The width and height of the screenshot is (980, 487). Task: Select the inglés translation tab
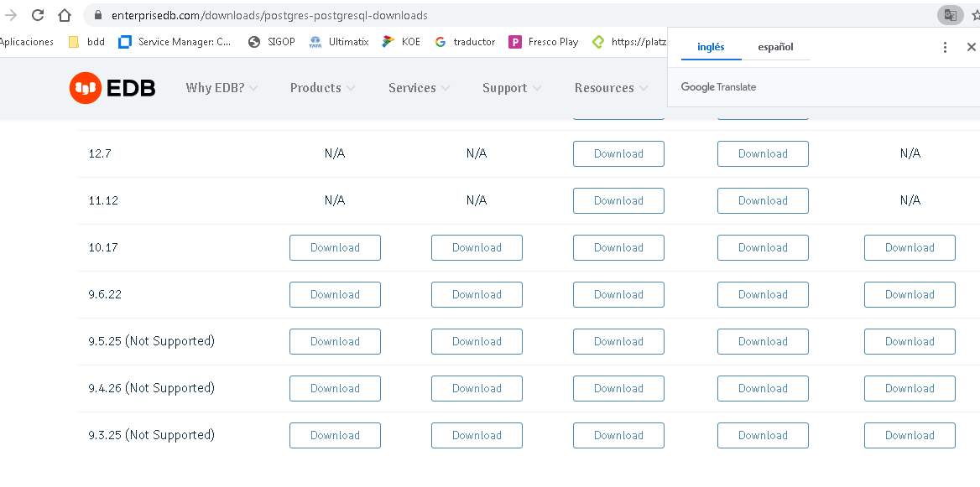click(711, 48)
